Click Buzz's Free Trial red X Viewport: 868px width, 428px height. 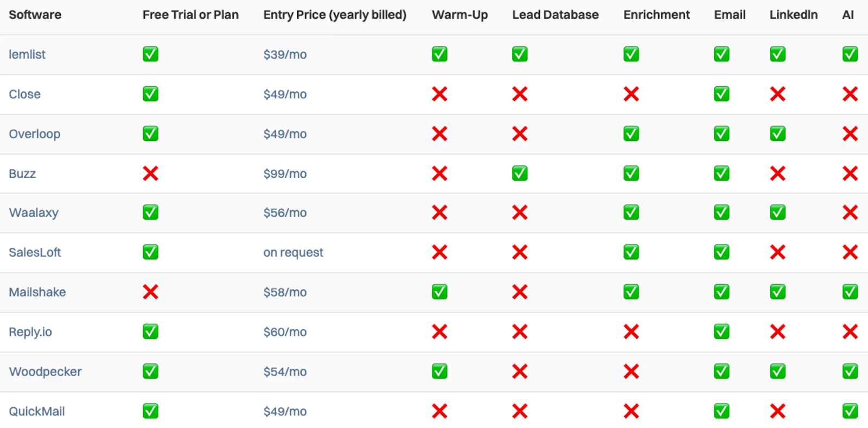pyautogui.click(x=150, y=174)
